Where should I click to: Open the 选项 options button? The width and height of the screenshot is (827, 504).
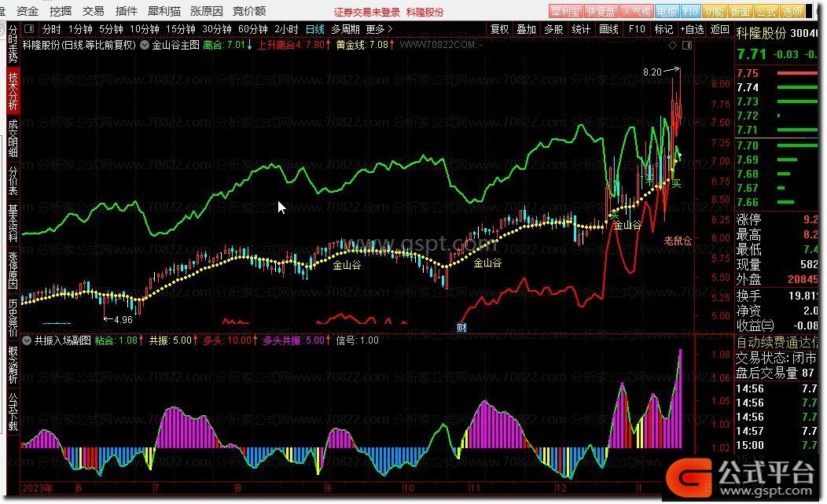point(792,11)
